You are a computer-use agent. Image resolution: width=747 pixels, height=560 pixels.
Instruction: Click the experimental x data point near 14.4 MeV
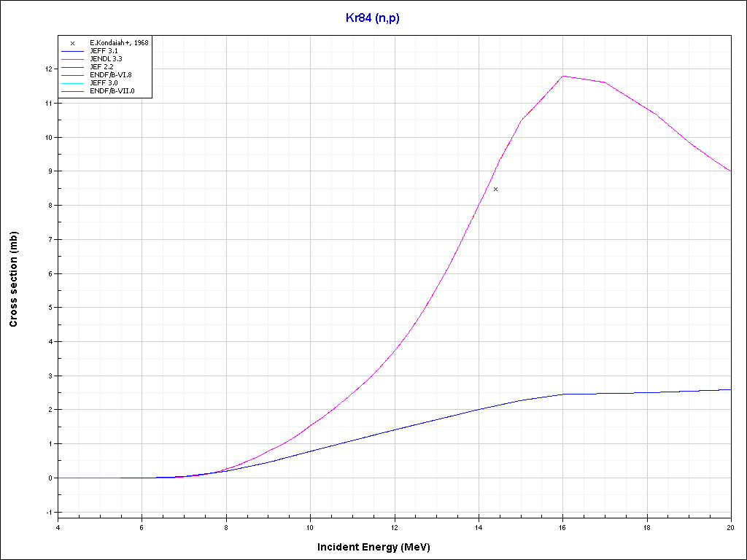pos(496,189)
